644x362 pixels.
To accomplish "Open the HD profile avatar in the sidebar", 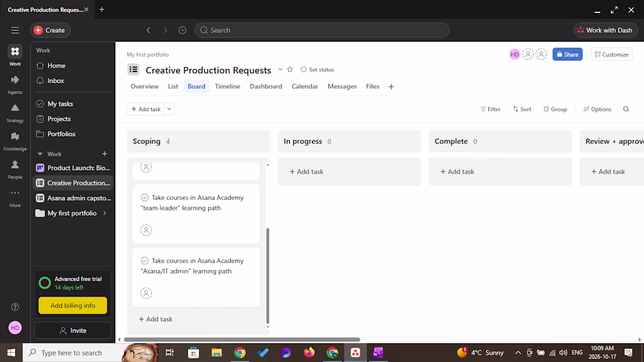I will click(x=15, y=328).
